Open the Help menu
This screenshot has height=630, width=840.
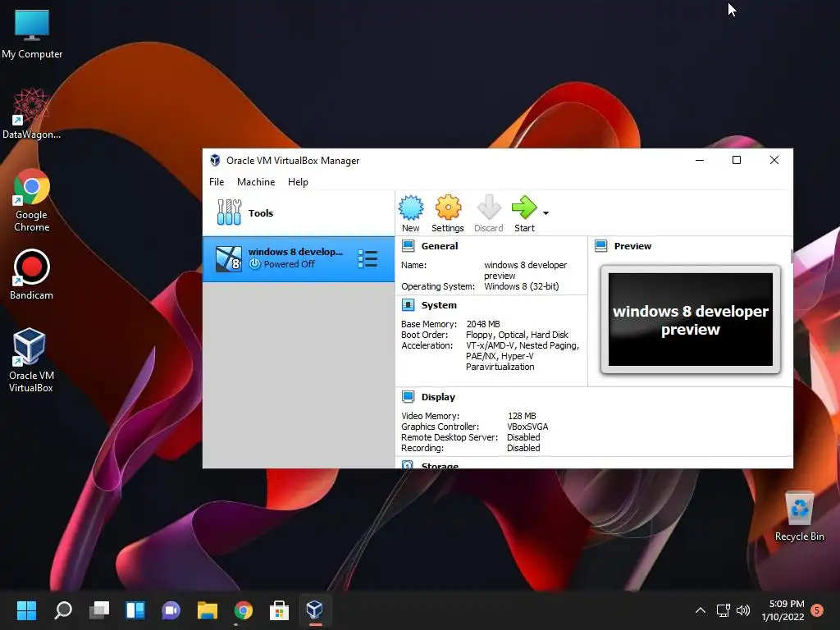298,182
